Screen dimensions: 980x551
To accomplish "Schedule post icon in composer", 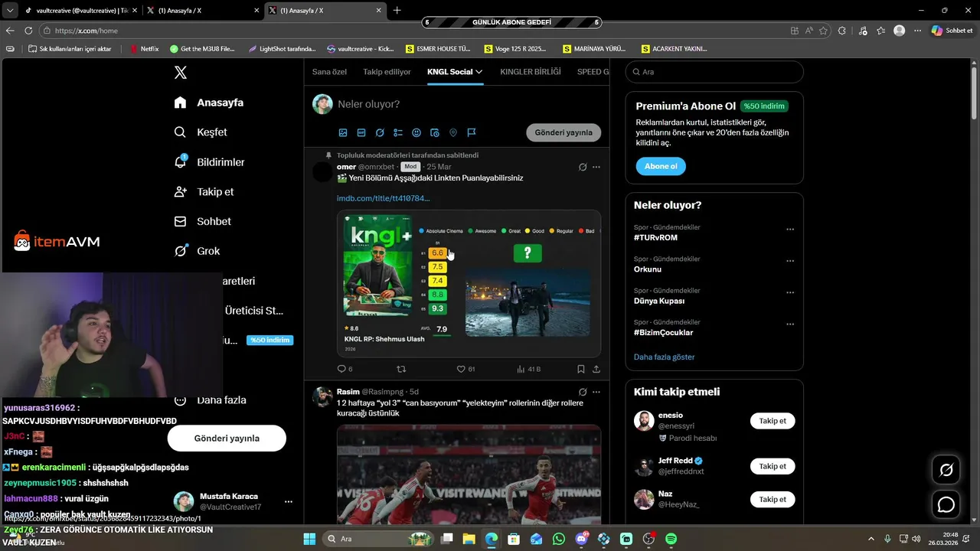I will (x=435, y=132).
